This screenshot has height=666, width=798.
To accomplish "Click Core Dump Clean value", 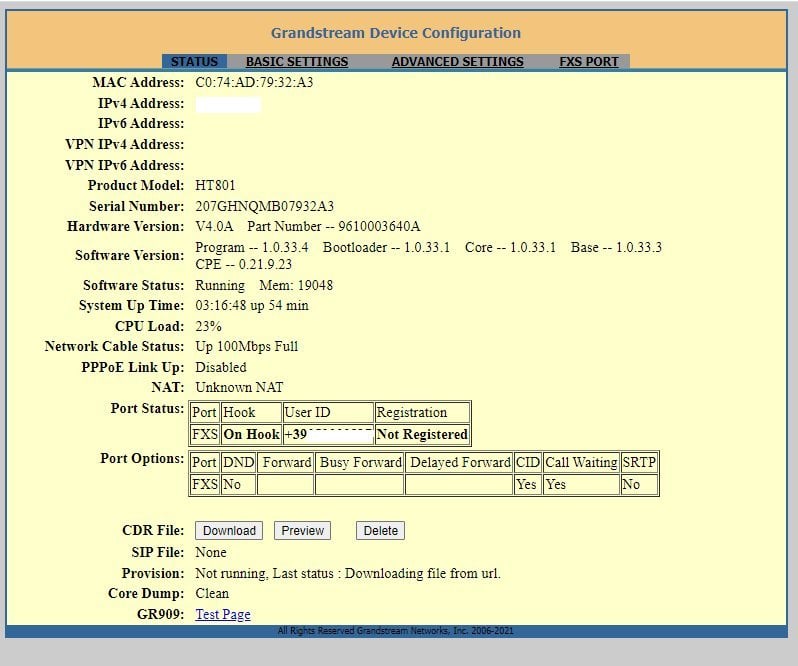I will pyautogui.click(x=212, y=594).
